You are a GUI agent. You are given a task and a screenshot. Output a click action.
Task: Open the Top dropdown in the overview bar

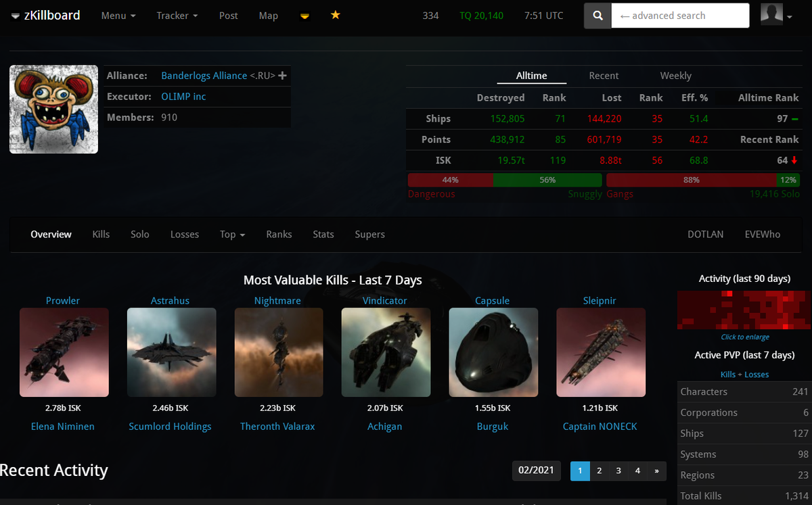(232, 234)
